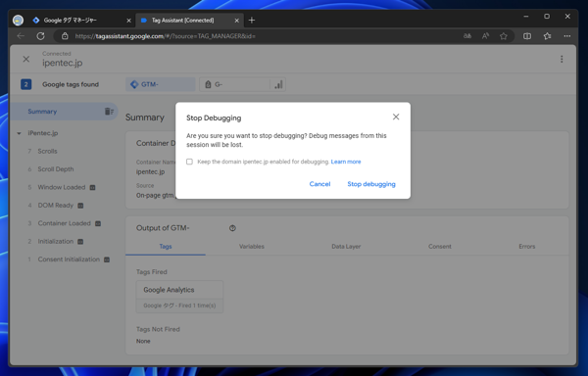Viewport: 588px width, 376px height.
Task: Select Summary in the left sidebar
Action: coord(42,112)
